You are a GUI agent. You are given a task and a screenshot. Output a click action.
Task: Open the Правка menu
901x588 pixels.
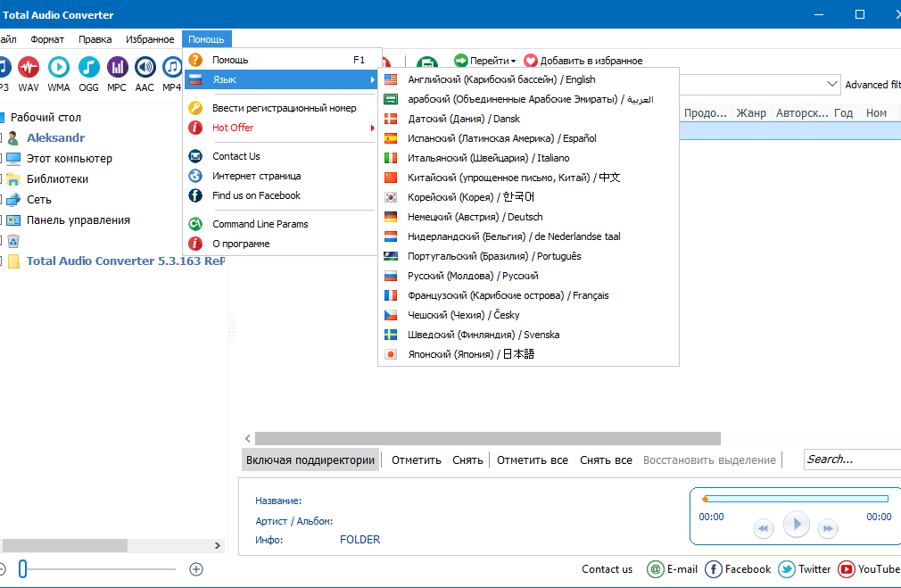click(x=95, y=39)
